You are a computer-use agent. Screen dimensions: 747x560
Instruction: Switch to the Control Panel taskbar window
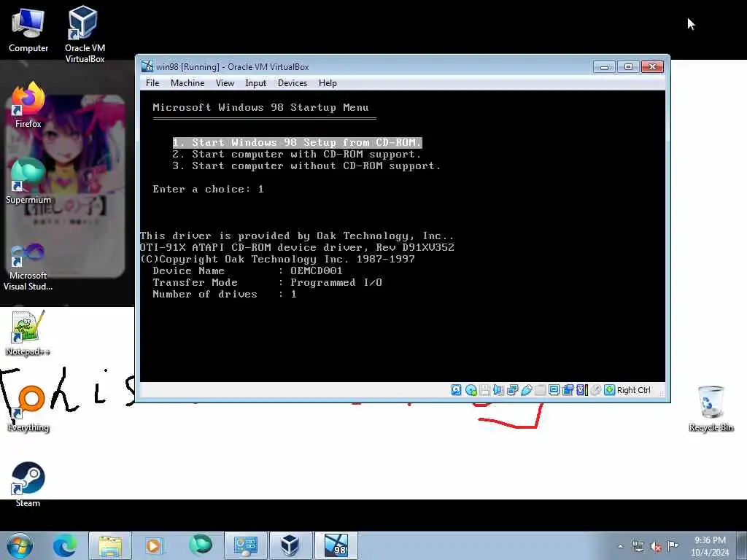[x=246, y=545]
